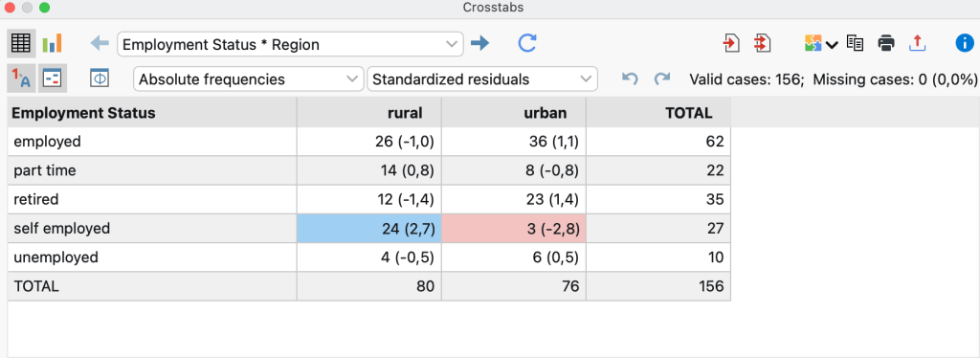The width and height of the screenshot is (980, 358).
Task: Click the retired total 35
Action: tap(658, 199)
